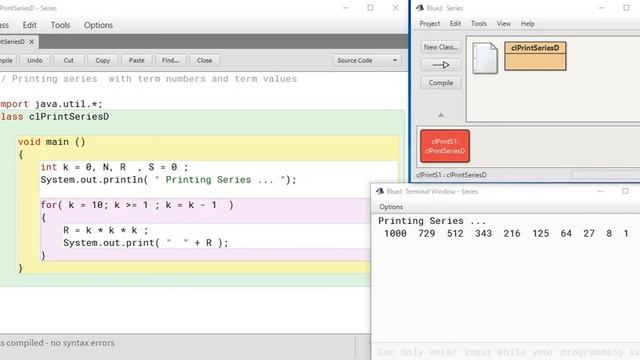Viewport: 640px width, 360px height.
Task: Click the 'class clPrintSeriesD' declaration line
Action: point(54,117)
